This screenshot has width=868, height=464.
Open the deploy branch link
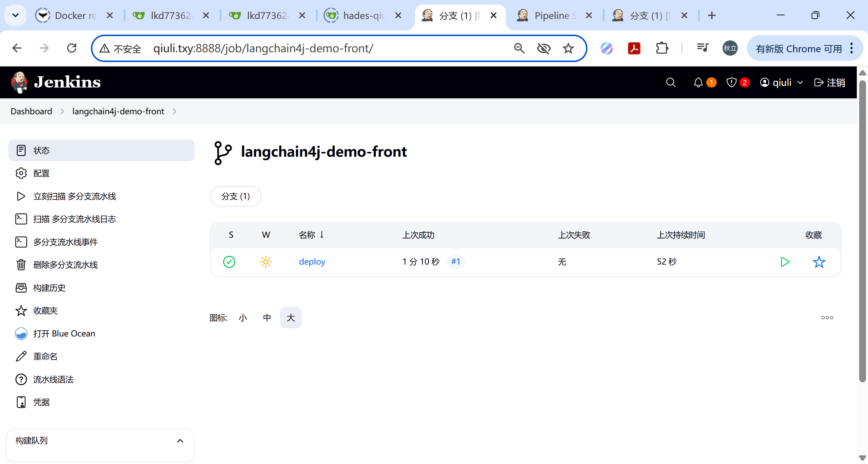[312, 262]
